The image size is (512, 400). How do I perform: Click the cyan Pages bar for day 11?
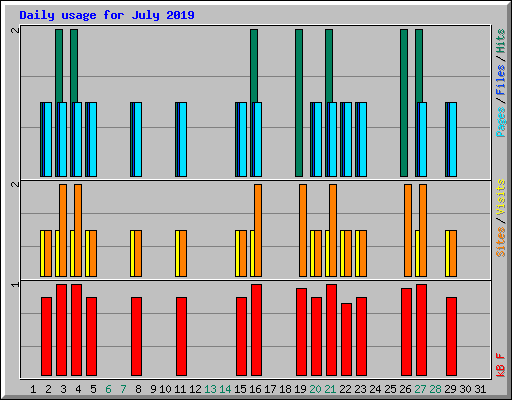tap(183, 139)
